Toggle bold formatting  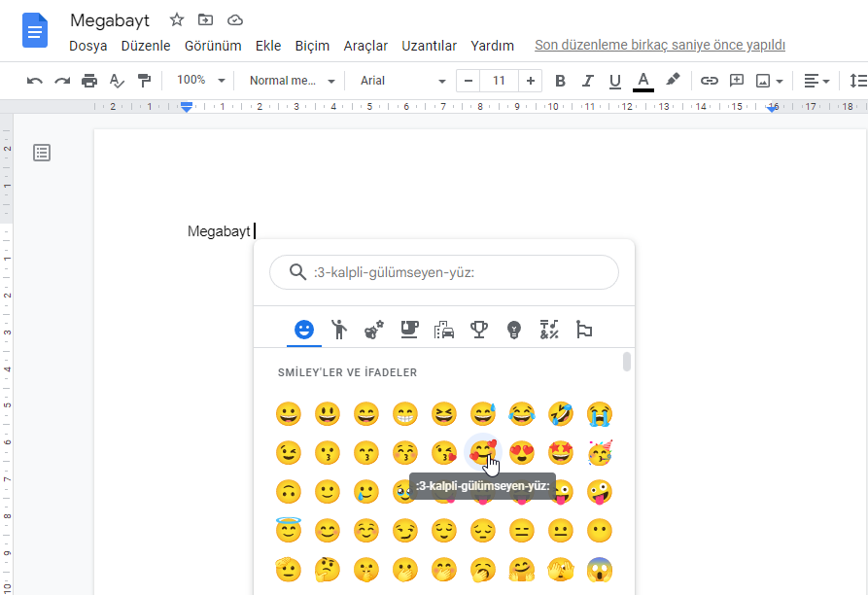tap(560, 81)
